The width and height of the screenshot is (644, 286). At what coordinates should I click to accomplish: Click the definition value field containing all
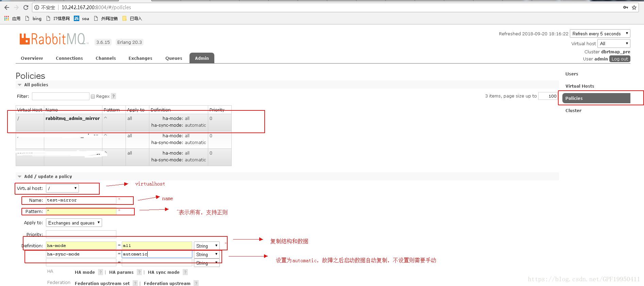(x=157, y=246)
